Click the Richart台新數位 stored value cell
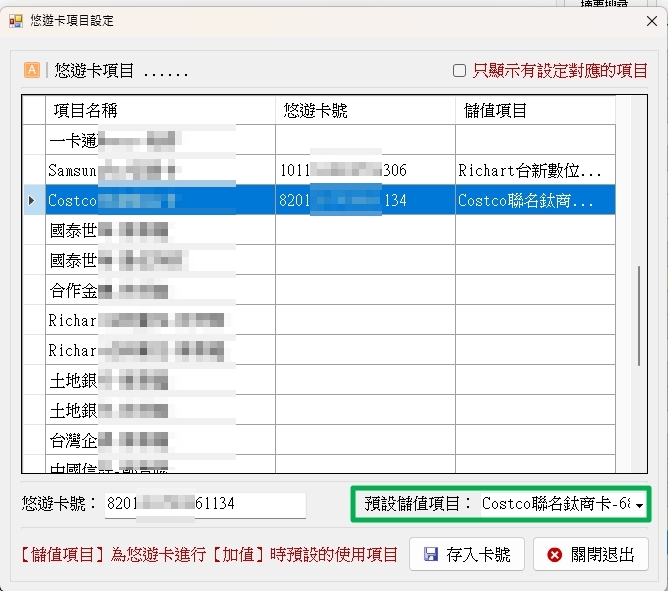668x591 pixels. [535, 170]
